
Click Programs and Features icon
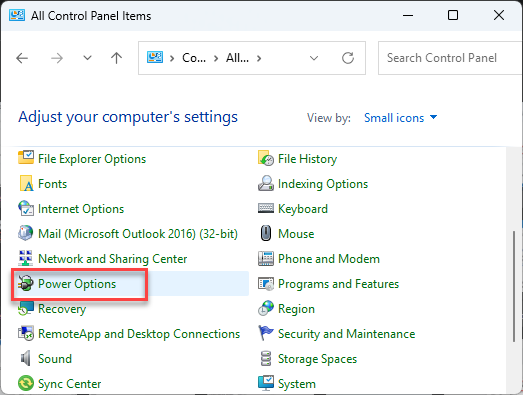(x=266, y=284)
